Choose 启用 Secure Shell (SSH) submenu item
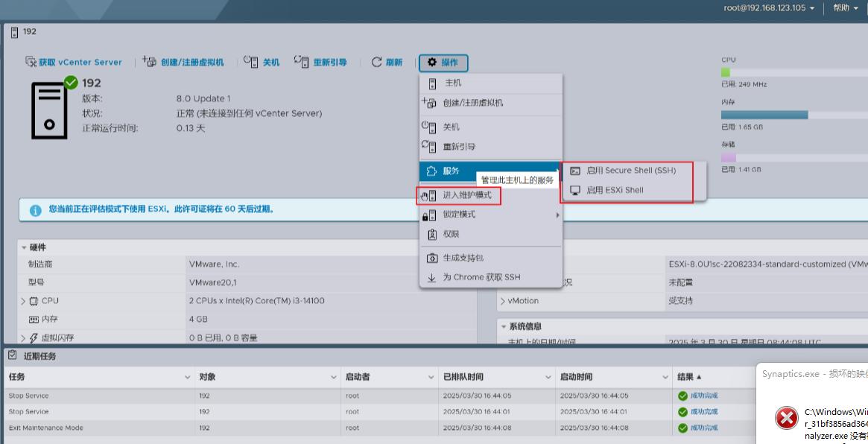 tap(630, 171)
